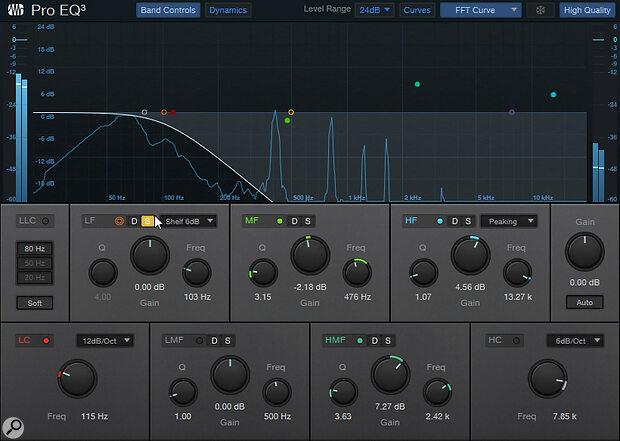Image resolution: width=620 pixels, height=441 pixels.
Task: Click the MF Q knob
Action: click(263, 273)
